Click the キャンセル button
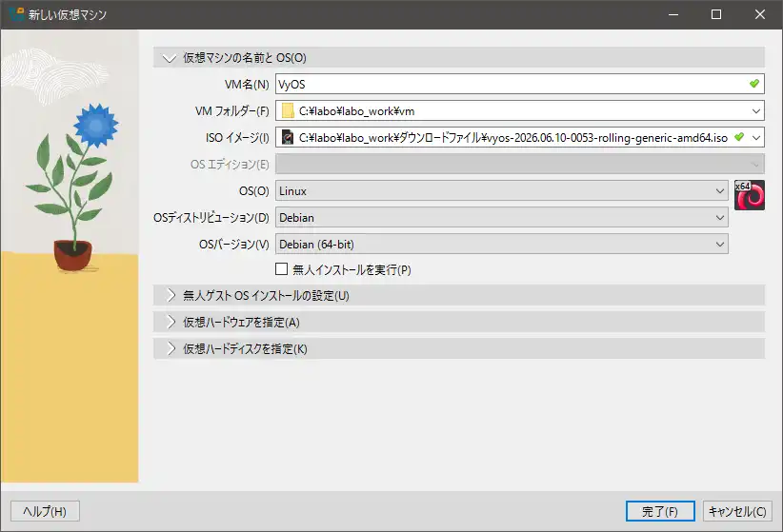The height and width of the screenshot is (532, 783). (x=737, y=511)
